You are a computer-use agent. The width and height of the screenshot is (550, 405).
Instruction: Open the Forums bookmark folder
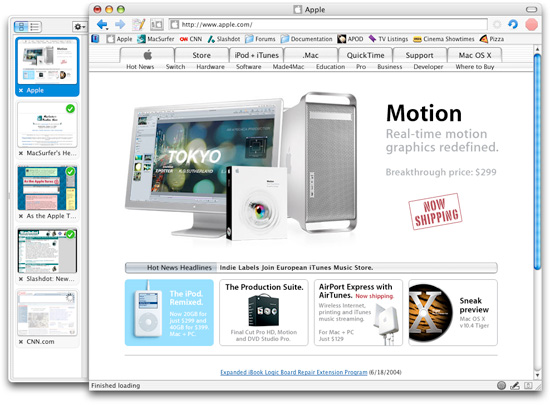coord(260,39)
